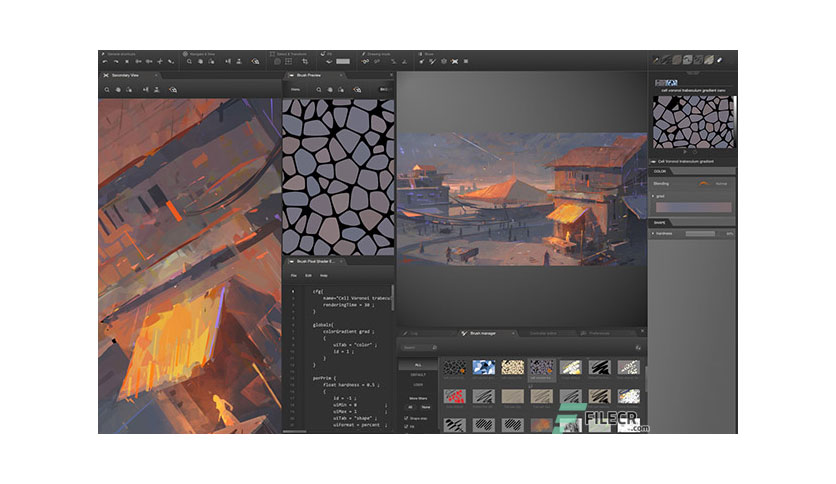
Task: Expand the hardness parameter triangle
Action: tap(653, 233)
